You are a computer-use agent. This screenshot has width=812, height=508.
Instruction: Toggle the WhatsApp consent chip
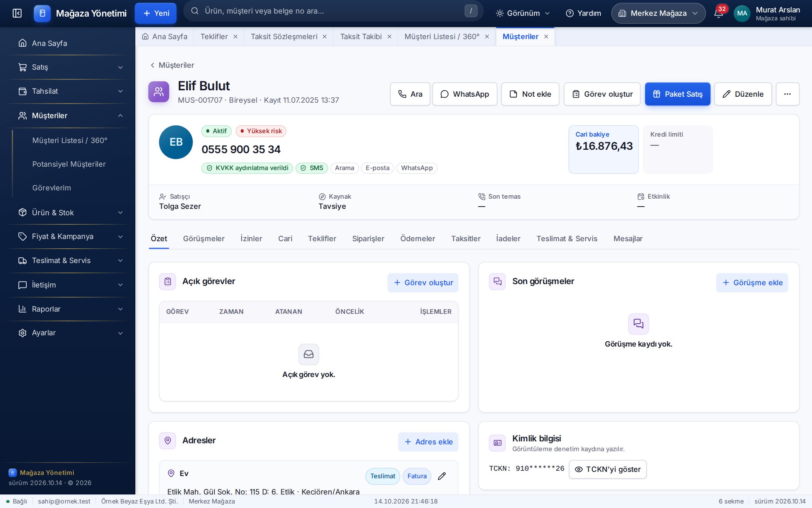pos(417,168)
